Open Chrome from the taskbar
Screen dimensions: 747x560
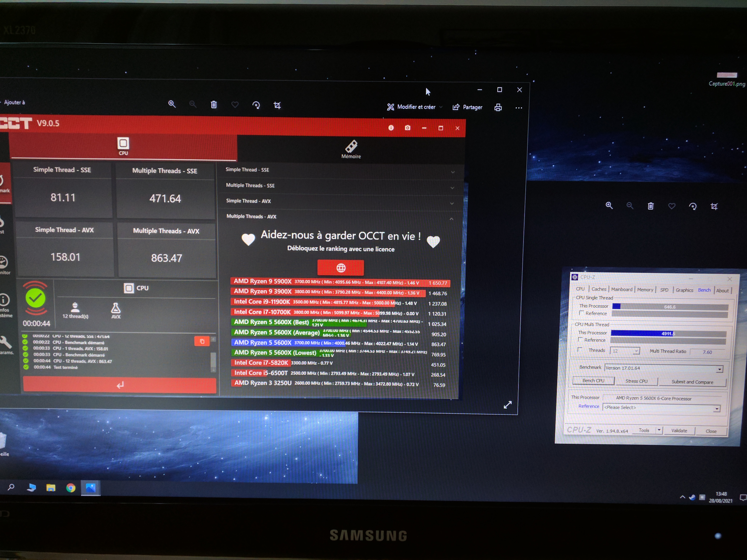pyautogui.click(x=71, y=488)
